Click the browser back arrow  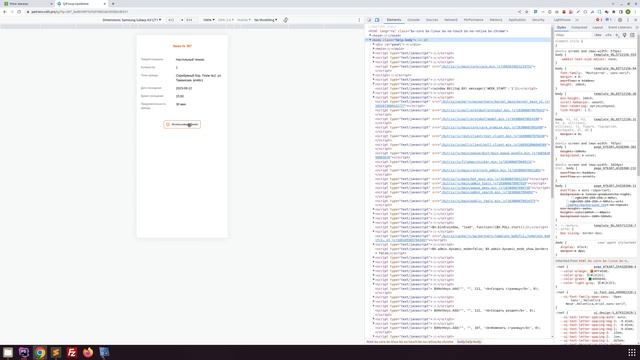click(x=4, y=12)
